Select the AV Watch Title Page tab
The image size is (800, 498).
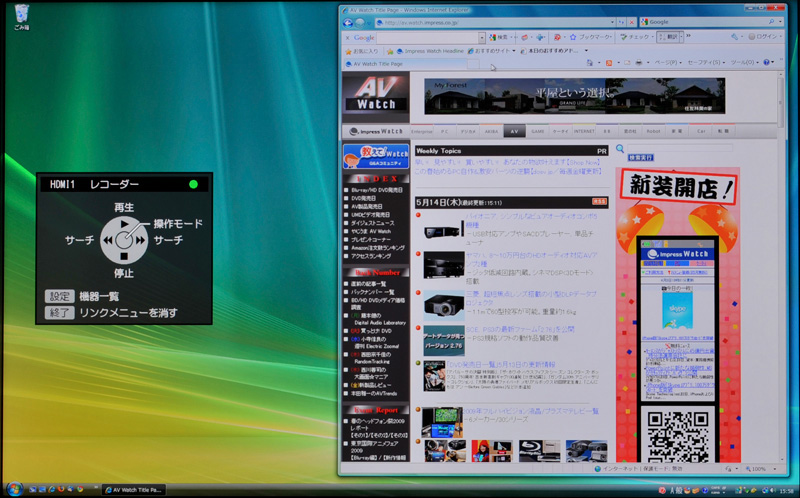pyautogui.click(x=405, y=64)
